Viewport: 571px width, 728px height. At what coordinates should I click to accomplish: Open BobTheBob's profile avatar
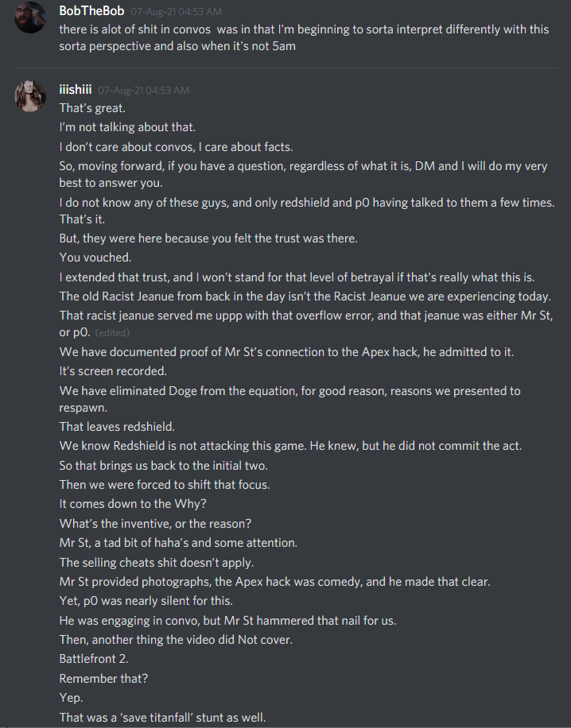(30, 18)
